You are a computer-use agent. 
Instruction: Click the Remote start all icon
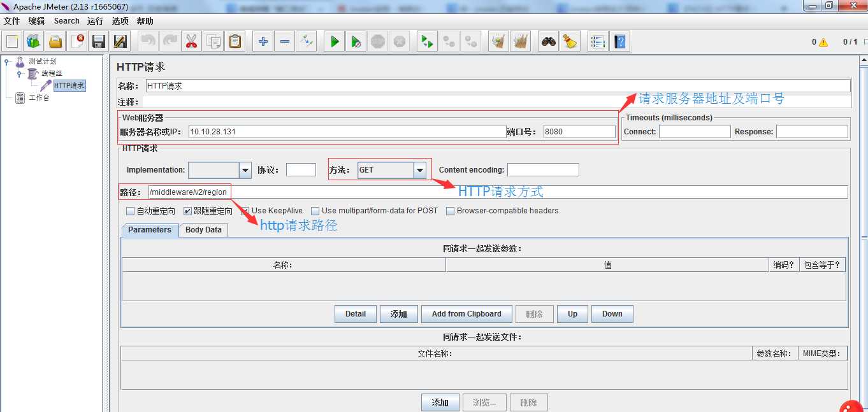pyautogui.click(x=428, y=41)
